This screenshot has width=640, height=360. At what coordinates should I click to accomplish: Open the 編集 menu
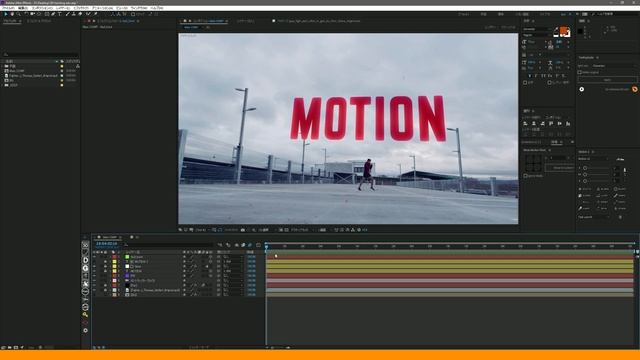coord(22,8)
